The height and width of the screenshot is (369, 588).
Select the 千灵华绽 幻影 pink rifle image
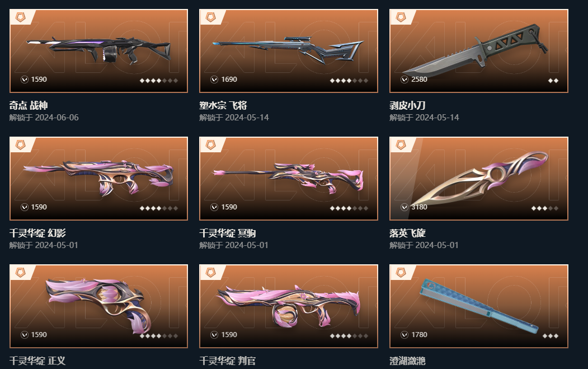tap(98, 177)
